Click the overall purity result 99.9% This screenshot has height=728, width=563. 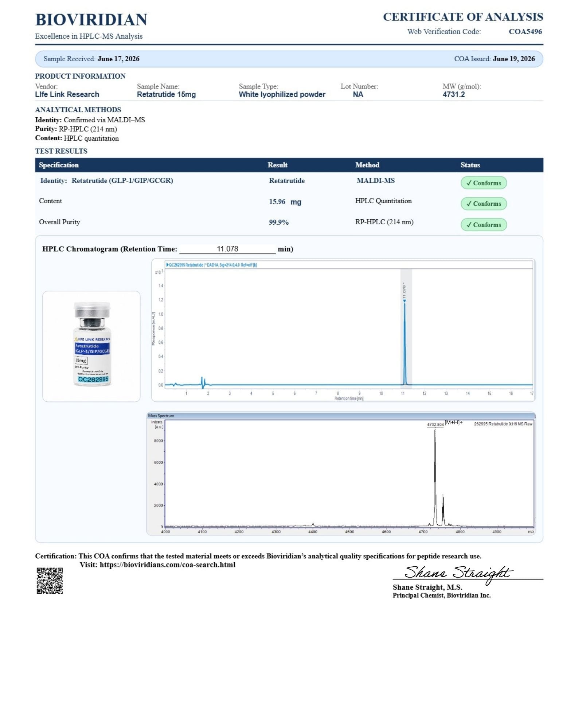[279, 223]
